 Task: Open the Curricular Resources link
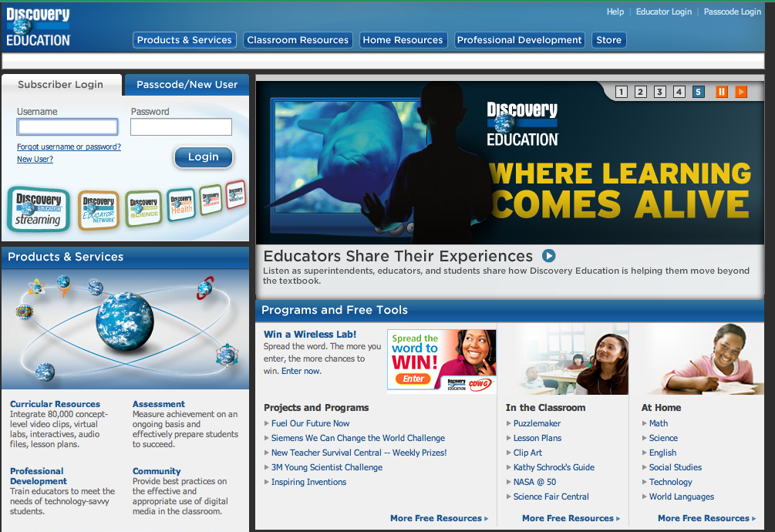[x=55, y=404]
